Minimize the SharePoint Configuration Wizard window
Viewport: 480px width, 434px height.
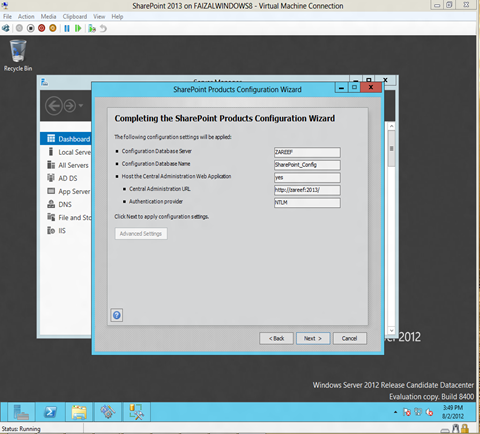tap(341, 88)
